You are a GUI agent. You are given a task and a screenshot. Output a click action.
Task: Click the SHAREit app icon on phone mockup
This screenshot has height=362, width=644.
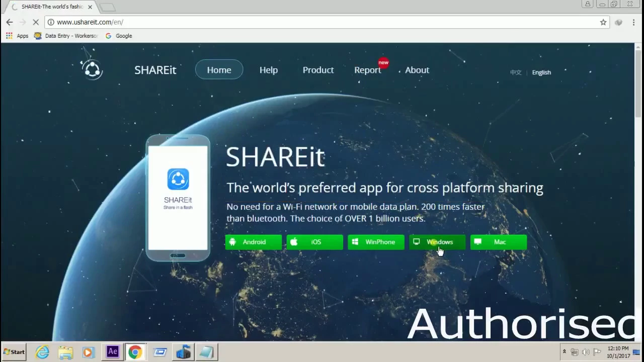[x=178, y=179]
